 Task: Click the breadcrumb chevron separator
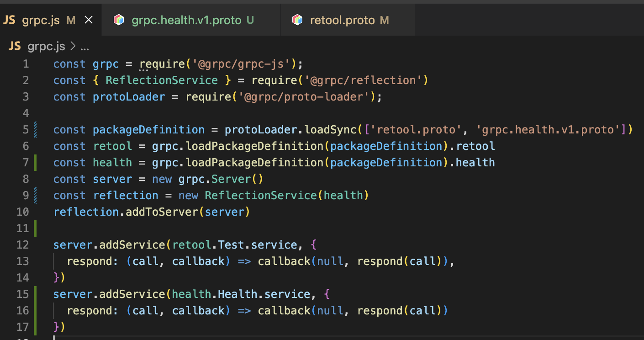(73, 46)
